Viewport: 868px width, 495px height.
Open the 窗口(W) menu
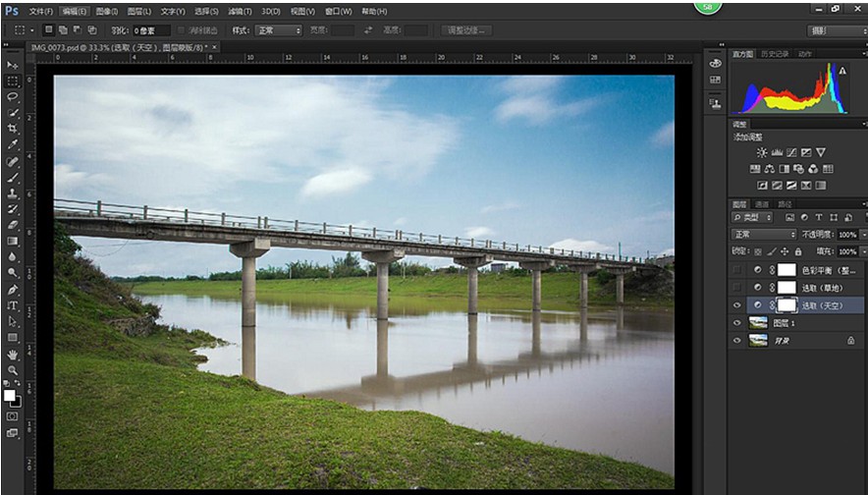[x=338, y=11]
